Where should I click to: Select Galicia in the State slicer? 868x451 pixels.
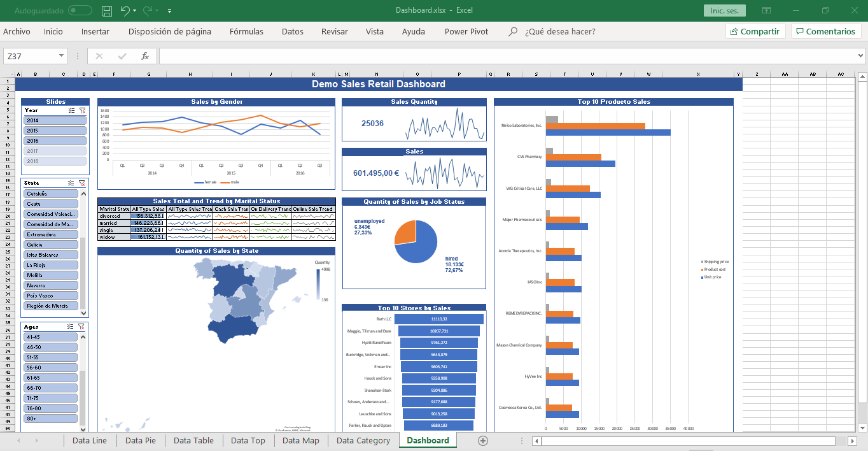[x=51, y=245]
